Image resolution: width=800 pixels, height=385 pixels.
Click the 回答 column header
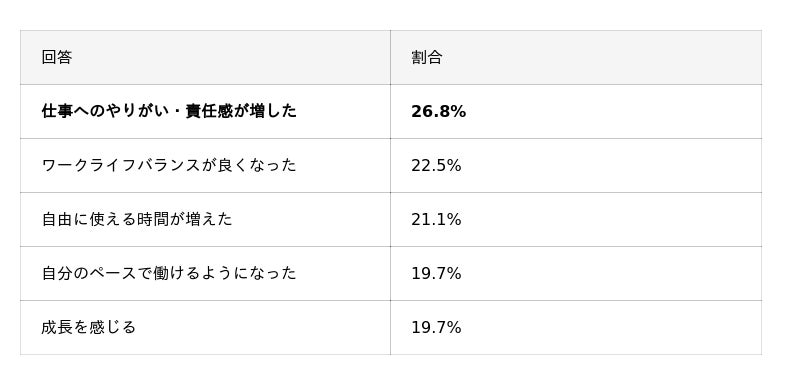pyautogui.click(x=205, y=57)
